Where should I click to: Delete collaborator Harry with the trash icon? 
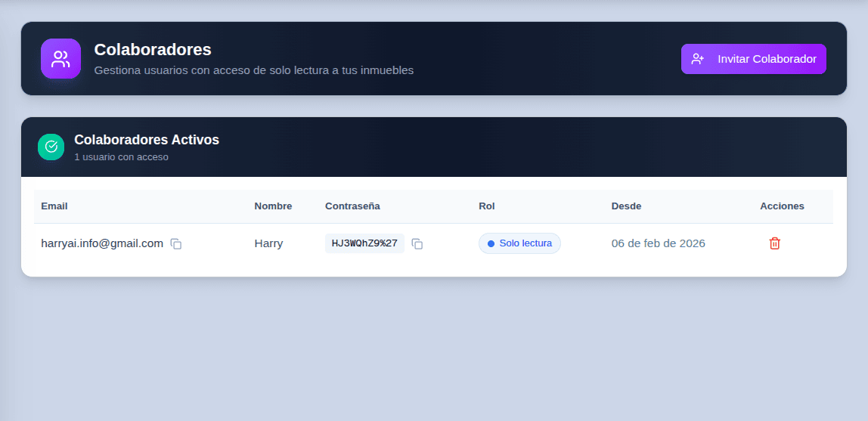pyautogui.click(x=774, y=243)
